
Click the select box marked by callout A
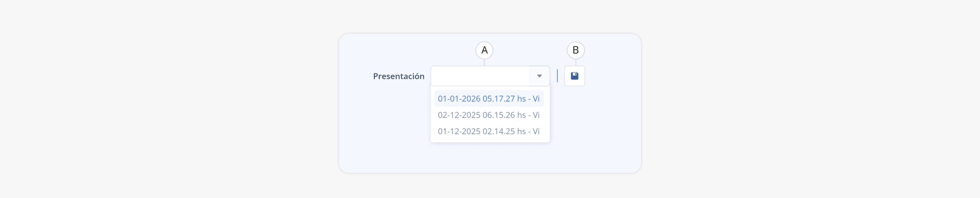(x=490, y=76)
